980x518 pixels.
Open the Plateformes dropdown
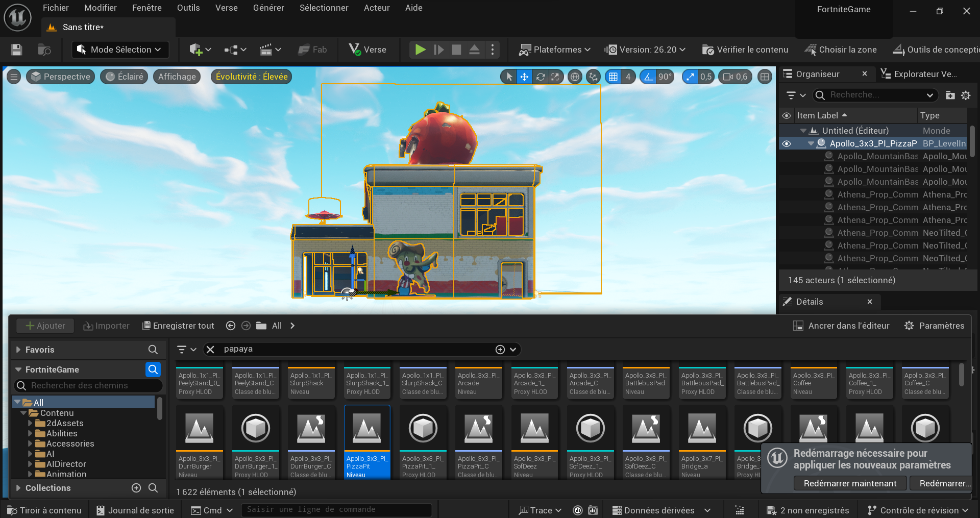555,50
